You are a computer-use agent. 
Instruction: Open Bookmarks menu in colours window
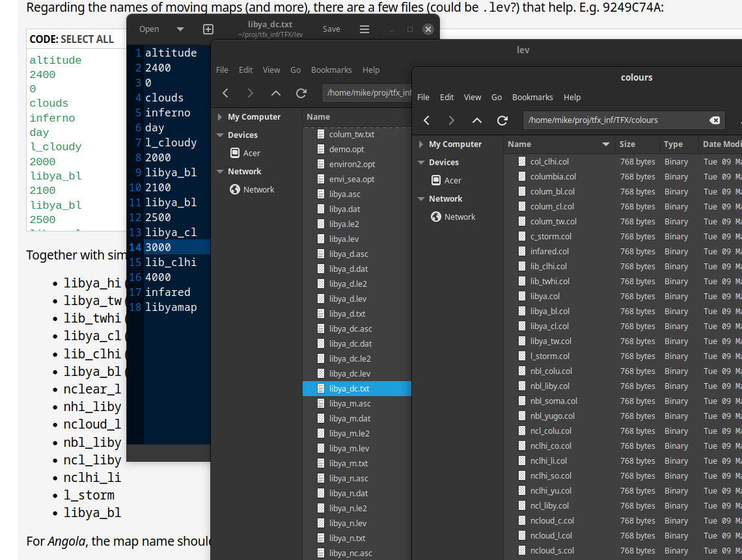click(532, 97)
